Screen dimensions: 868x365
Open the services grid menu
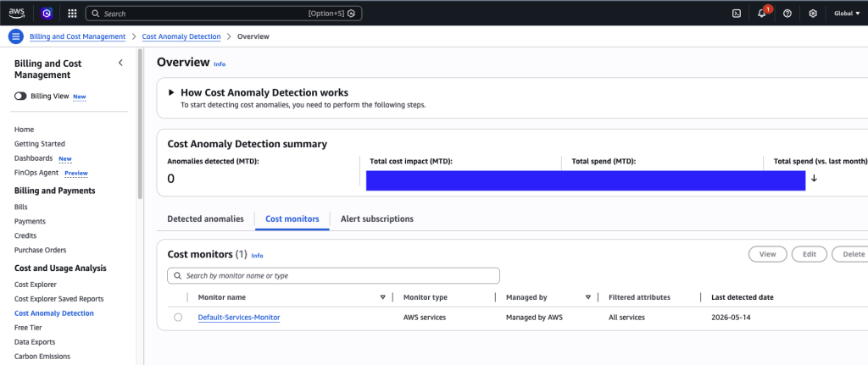click(72, 14)
